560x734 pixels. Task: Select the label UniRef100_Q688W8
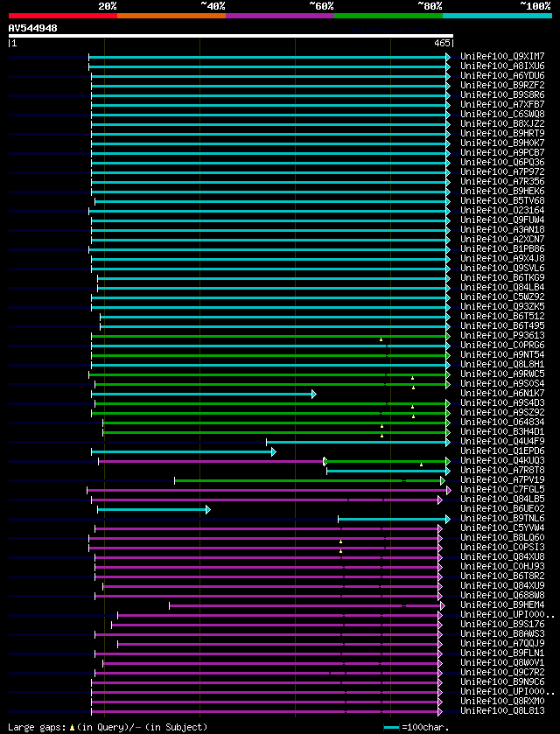pyautogui.click(x=502, y=594)
